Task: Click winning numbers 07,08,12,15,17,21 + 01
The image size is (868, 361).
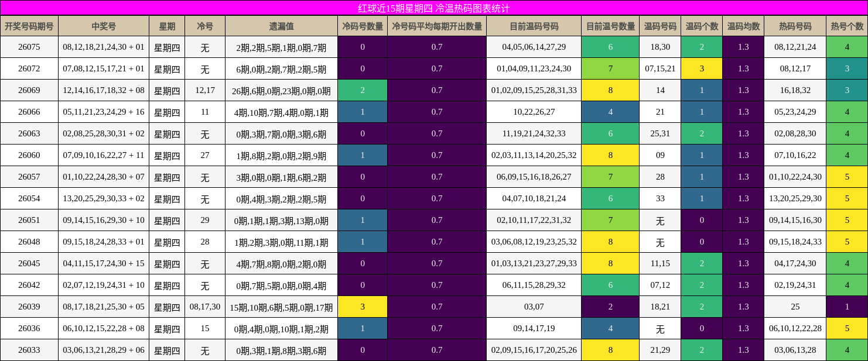Action: pos(104,68)
